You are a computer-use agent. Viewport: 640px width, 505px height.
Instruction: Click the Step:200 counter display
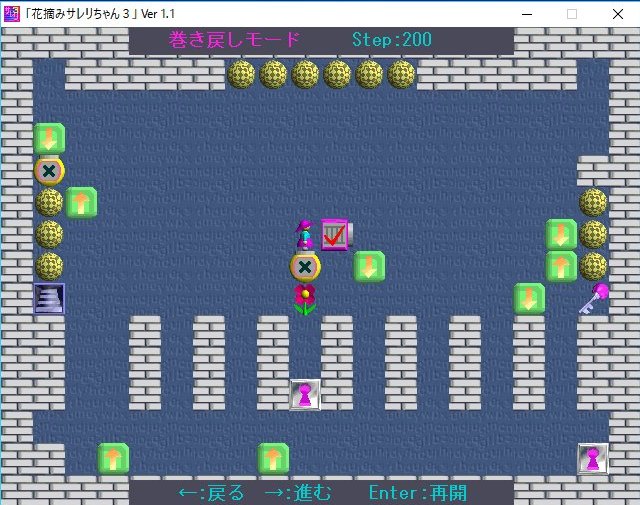(x=392, y=40)
